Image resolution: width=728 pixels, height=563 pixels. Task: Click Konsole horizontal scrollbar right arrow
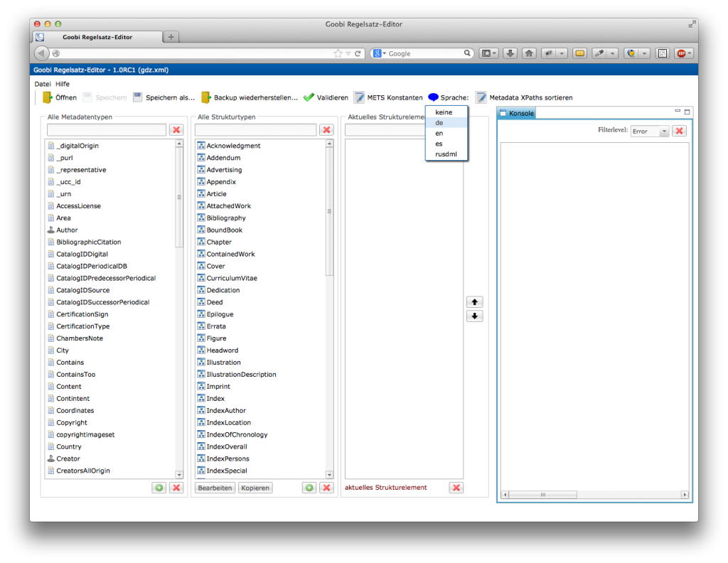click(x=685, y=495)
